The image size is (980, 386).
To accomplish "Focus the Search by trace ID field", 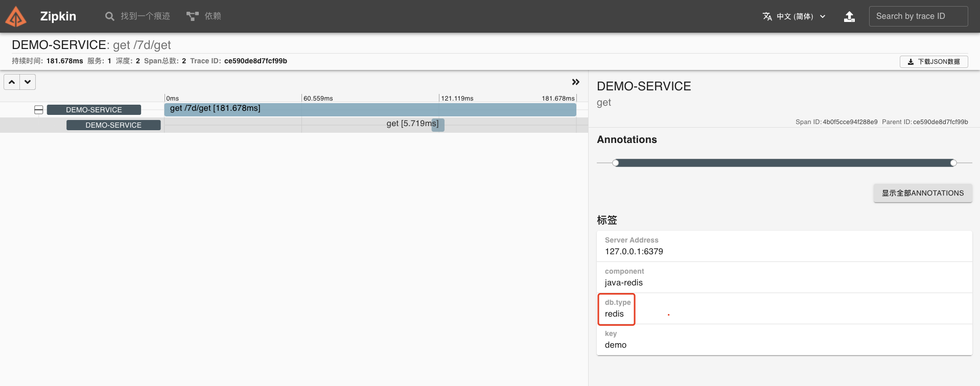I will coord(918,16).
